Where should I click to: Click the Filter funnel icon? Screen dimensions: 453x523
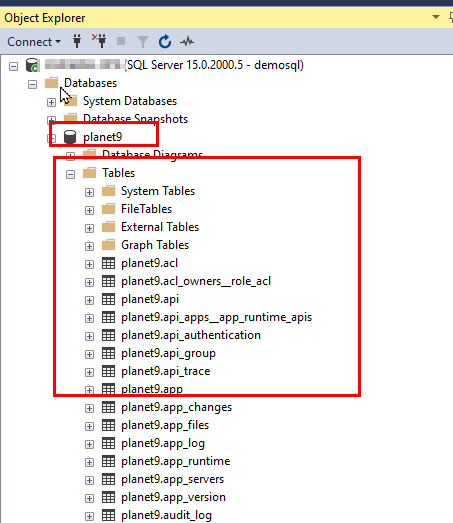click(x=143, y=42)
